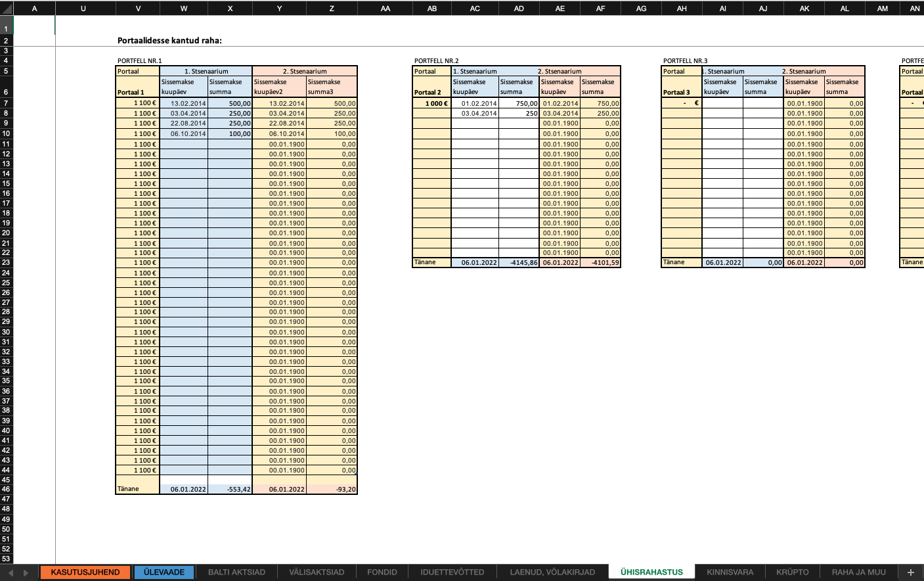
Task: Switch to the ÜLEVAADE sheet tab
Action: pos(164,572)
